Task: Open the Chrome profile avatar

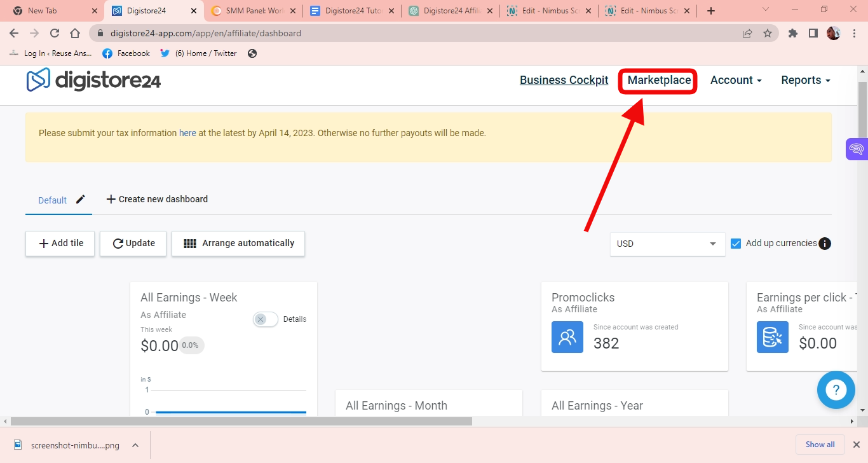Action: [833, 33]
